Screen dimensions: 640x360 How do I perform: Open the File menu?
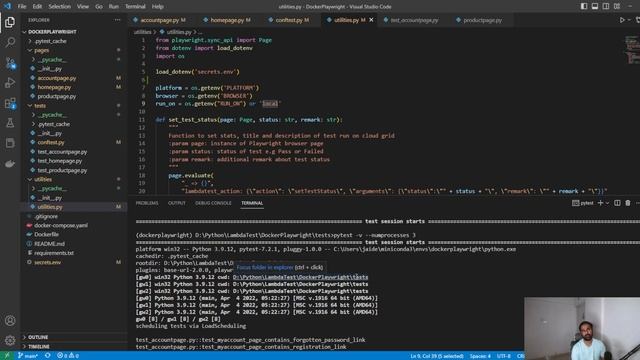coord(22,6)
